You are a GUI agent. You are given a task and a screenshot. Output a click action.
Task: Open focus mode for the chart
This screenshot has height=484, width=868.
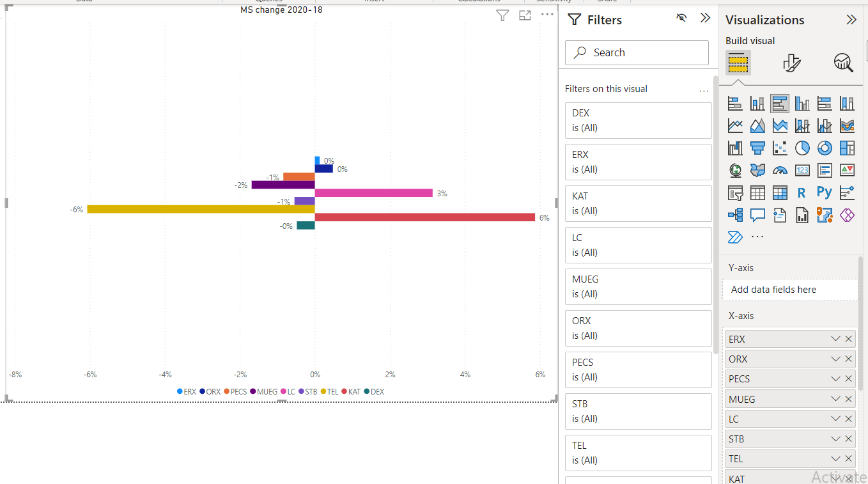coord(525,15)
